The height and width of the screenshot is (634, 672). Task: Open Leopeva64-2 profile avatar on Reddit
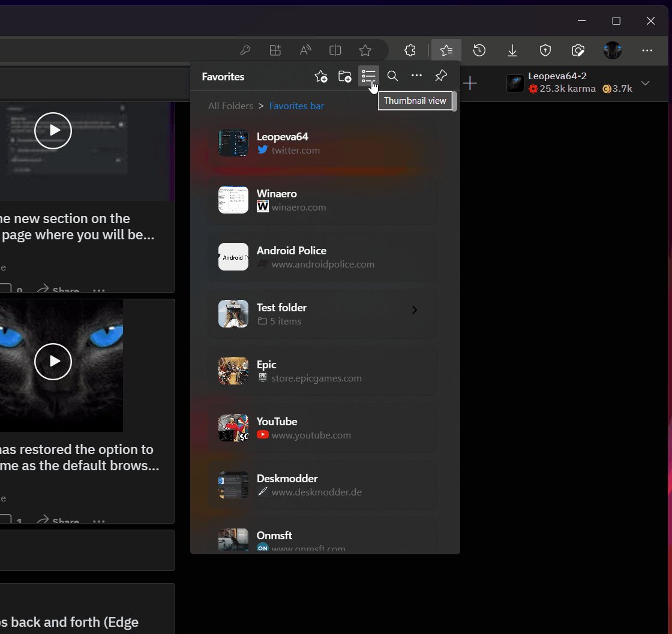pos(515,83)
